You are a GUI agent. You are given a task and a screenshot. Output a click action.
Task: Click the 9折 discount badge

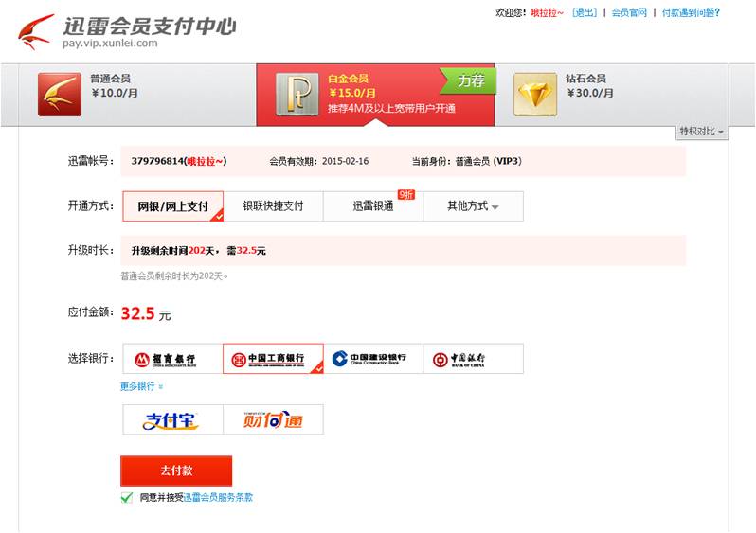click(406, 195)
